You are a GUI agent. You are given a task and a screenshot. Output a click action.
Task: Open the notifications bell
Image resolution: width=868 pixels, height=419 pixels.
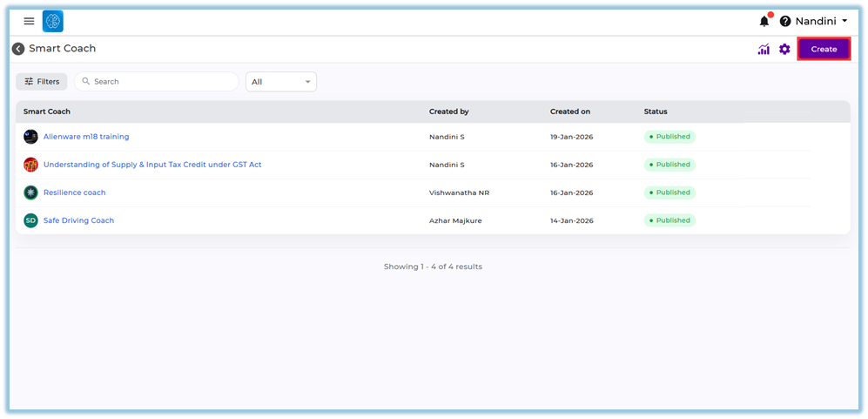pyautogui.click(x=764, y=21)
